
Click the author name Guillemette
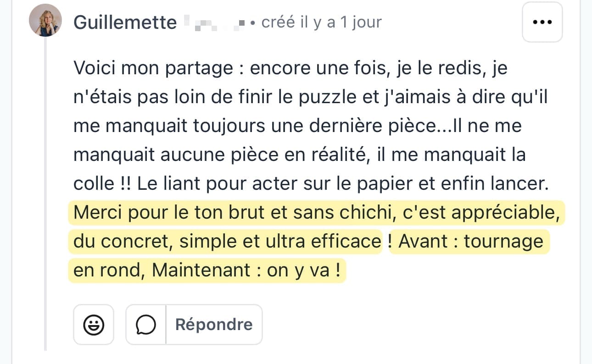pos(125,22)
